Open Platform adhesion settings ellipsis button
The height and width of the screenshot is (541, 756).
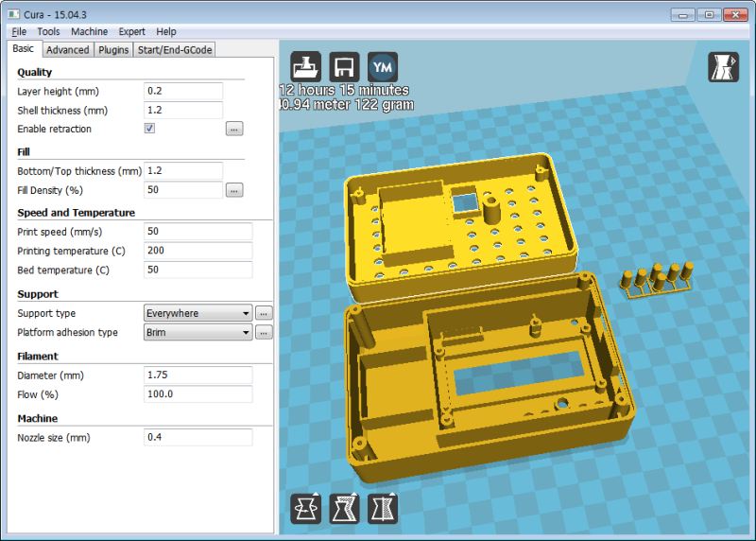coord(264,333)
